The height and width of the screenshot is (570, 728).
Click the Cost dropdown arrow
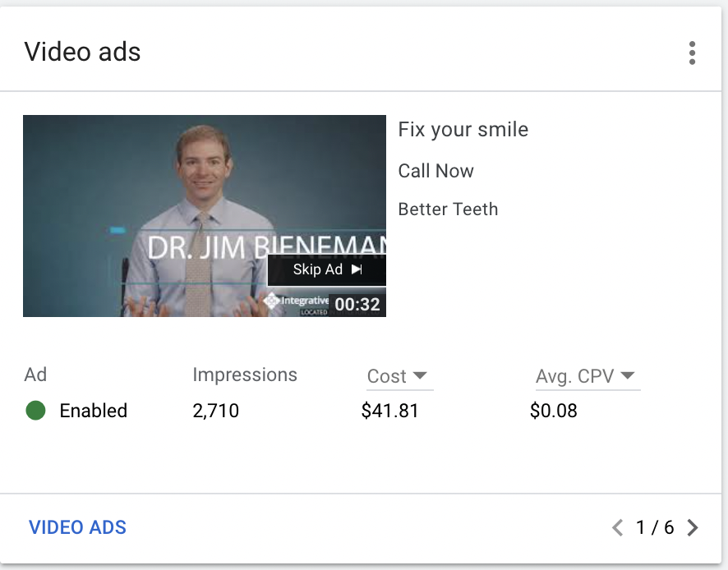click(420, 375)
